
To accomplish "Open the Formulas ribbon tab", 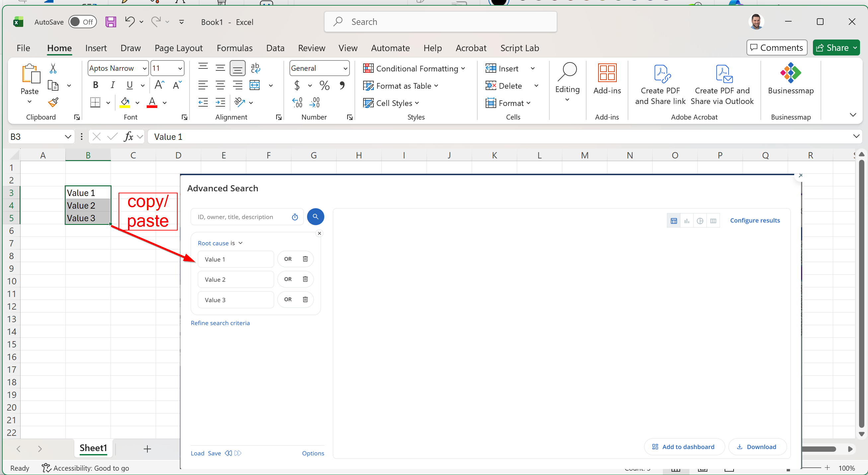I will tap(234, 48).
